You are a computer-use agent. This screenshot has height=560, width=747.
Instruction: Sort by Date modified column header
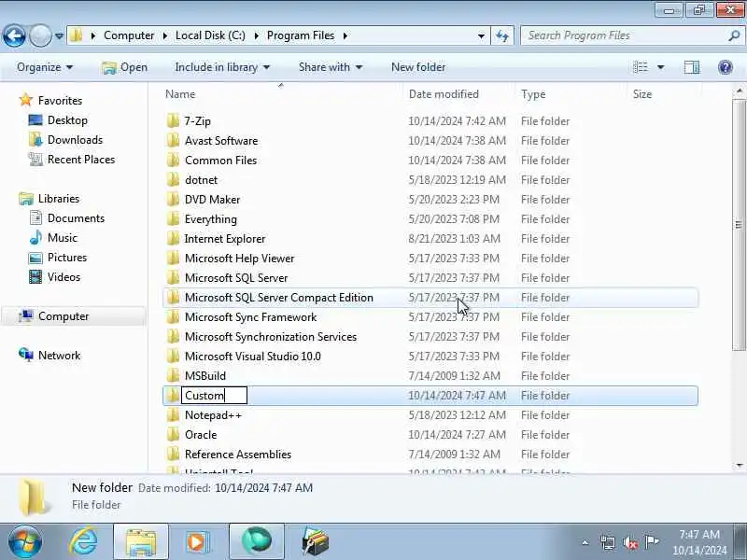(458, 94)
